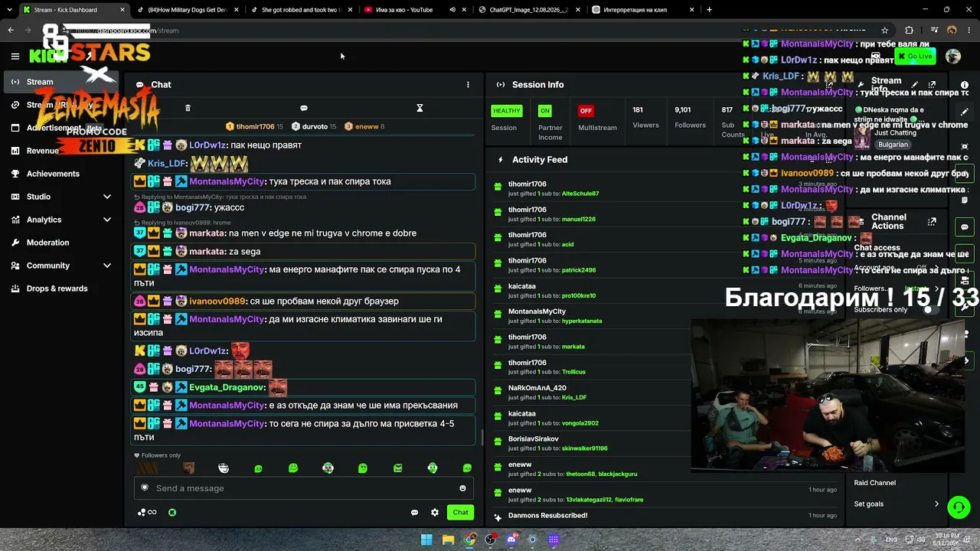Open Windows Start menu

point(426,540)
